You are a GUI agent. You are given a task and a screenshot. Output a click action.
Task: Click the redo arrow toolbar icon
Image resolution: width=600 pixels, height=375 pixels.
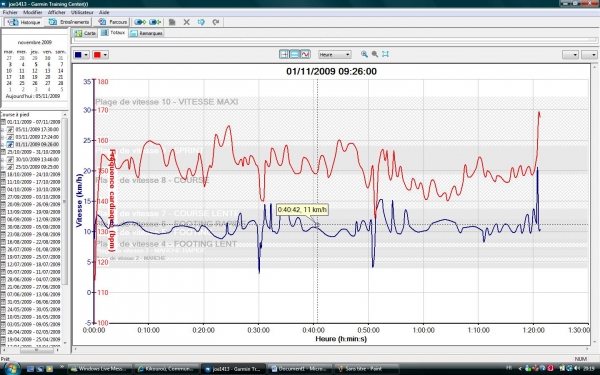(x=216, y=22)
